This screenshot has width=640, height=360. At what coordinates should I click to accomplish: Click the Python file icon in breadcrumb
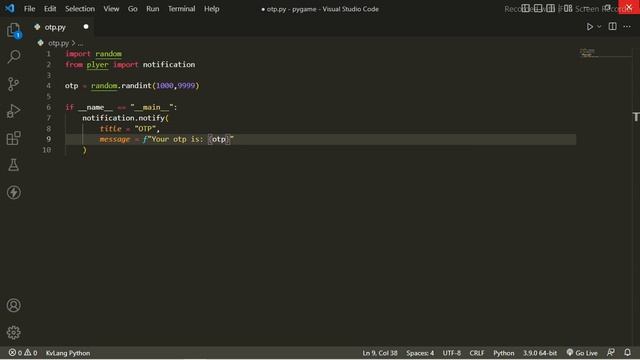[x=40, y=42]
